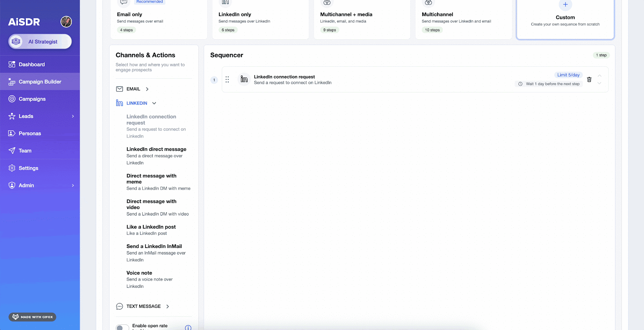The height and width of the screenshot is (330, 644).
Task: Click the AiSDR logo
Action: click(x=24, y=22)
